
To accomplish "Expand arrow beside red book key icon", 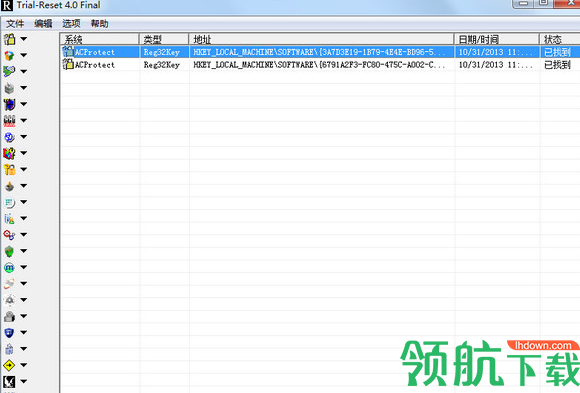I will [x=23, y=153].
